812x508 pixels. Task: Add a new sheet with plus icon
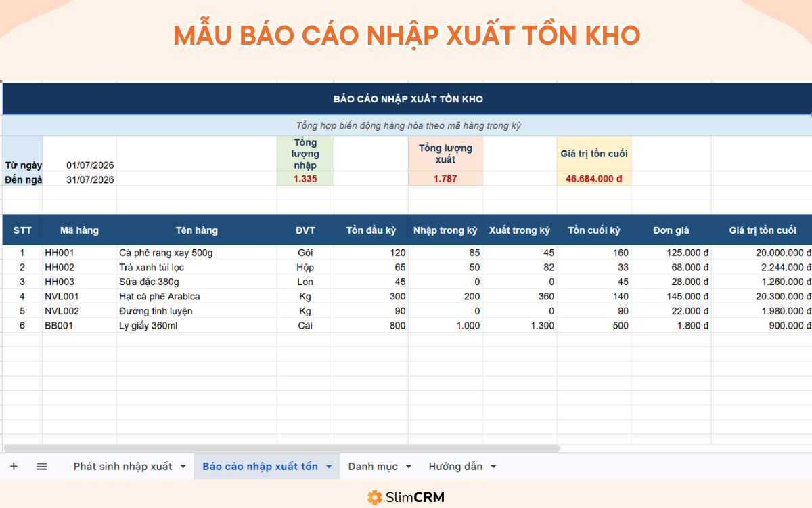(x=14, y=467)
